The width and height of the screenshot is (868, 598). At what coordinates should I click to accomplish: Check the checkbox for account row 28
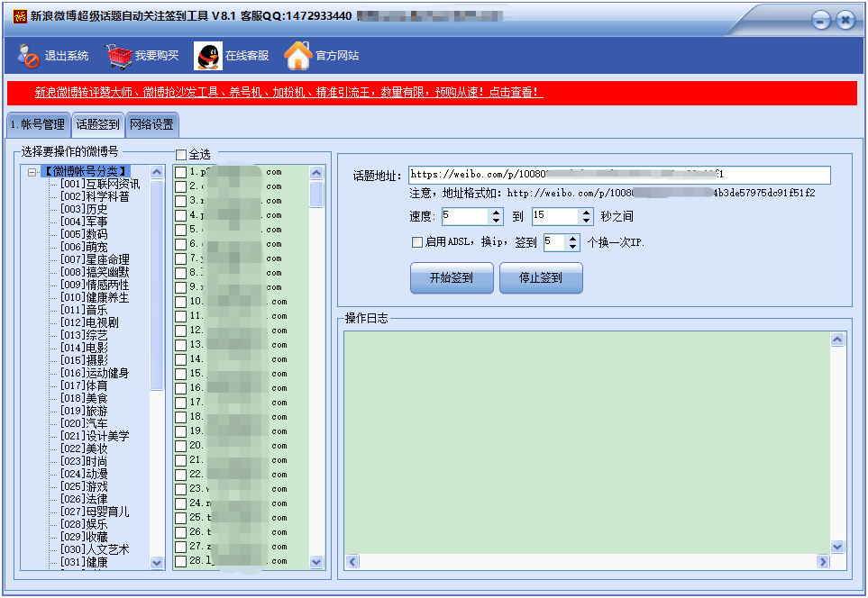pyautogui.click(x=180, y=561)
